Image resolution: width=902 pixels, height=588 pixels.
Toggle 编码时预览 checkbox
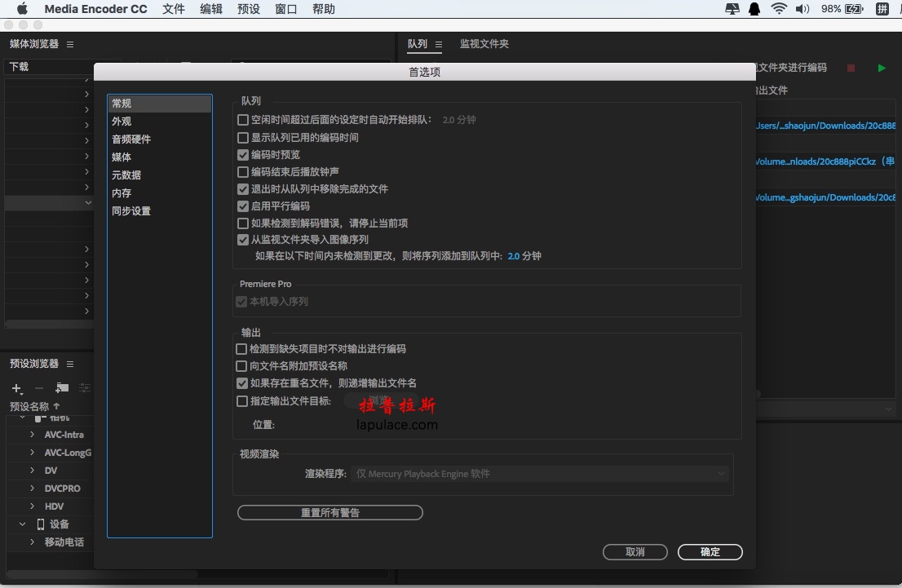243,155
